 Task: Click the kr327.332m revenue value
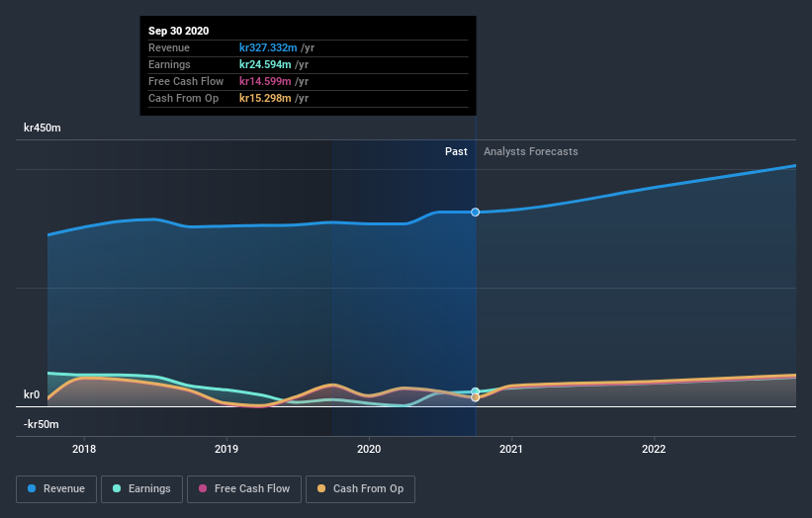pos(268,47)
